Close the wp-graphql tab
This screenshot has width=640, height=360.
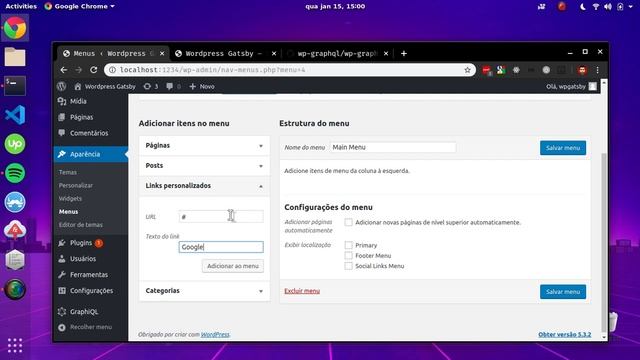pos(386,53)
